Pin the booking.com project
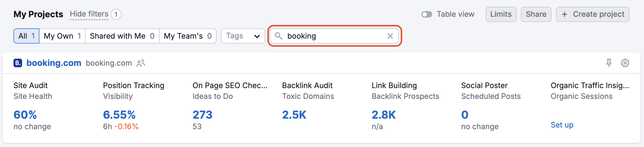Screen dimensions: 644x147 click(x=609, y=63)
